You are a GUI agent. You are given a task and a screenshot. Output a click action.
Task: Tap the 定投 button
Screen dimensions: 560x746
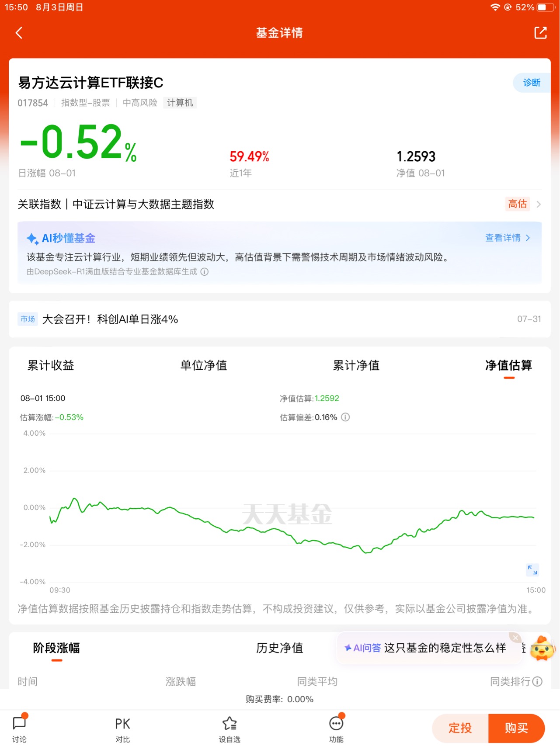click(460, 728)
